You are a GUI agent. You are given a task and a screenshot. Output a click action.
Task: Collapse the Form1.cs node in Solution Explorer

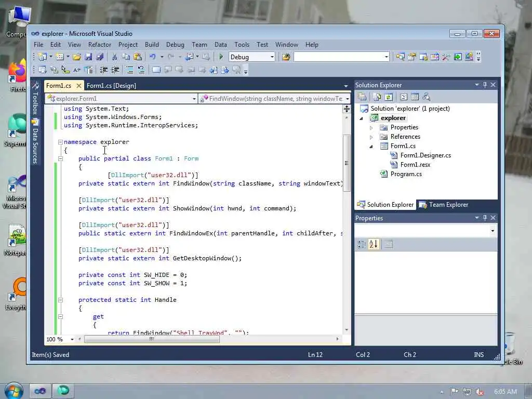pos(371,146)
